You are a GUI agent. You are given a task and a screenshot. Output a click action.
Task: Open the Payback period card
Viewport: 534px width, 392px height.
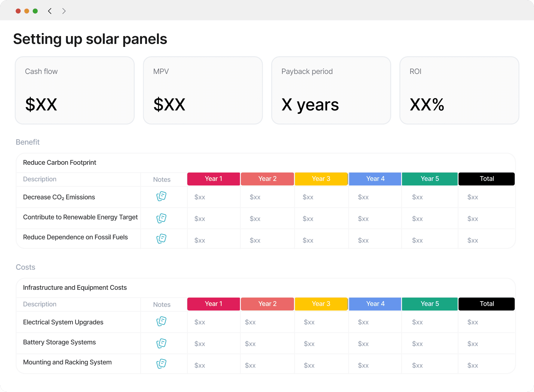coord(331,90)
